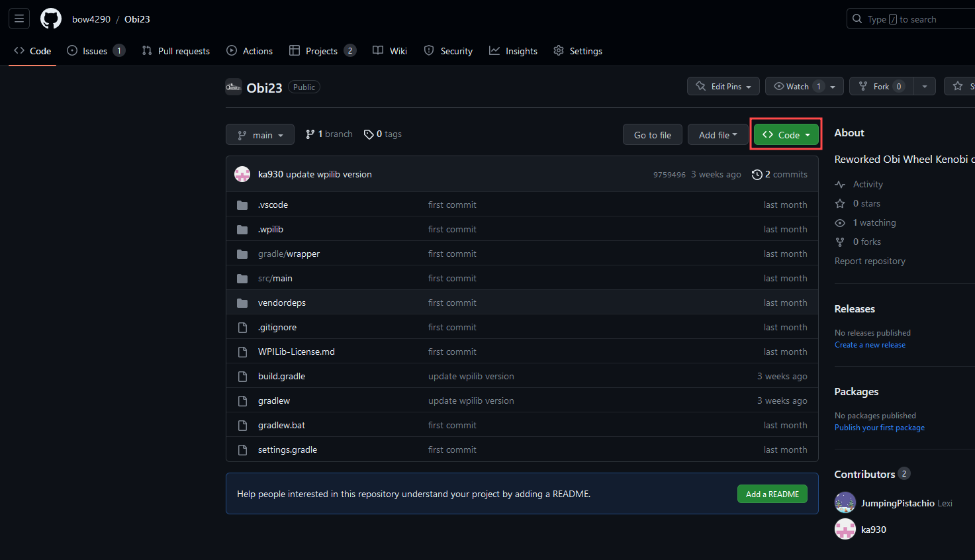Click Create a new release
This screenshot has height=560, width=975.
[870, 345]
